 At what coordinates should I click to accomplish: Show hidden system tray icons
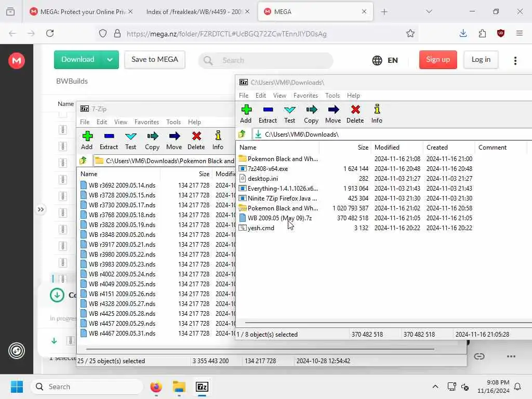coord(435,387)
